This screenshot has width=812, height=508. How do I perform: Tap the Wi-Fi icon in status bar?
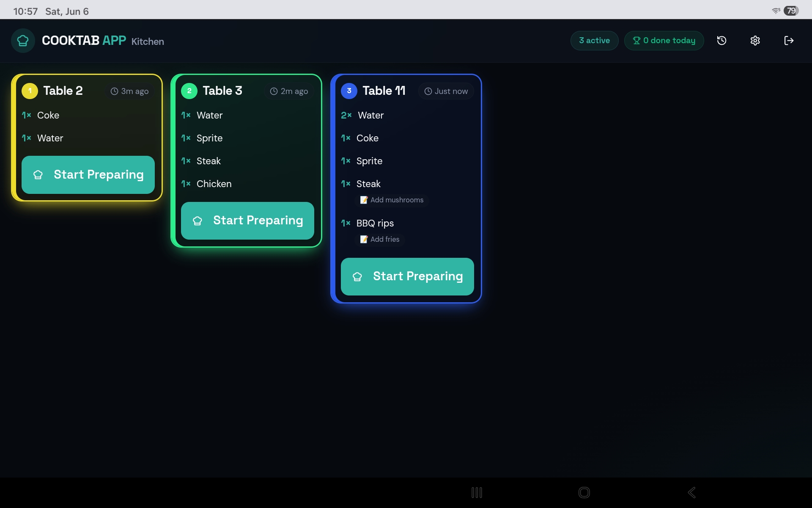[776, 11]
